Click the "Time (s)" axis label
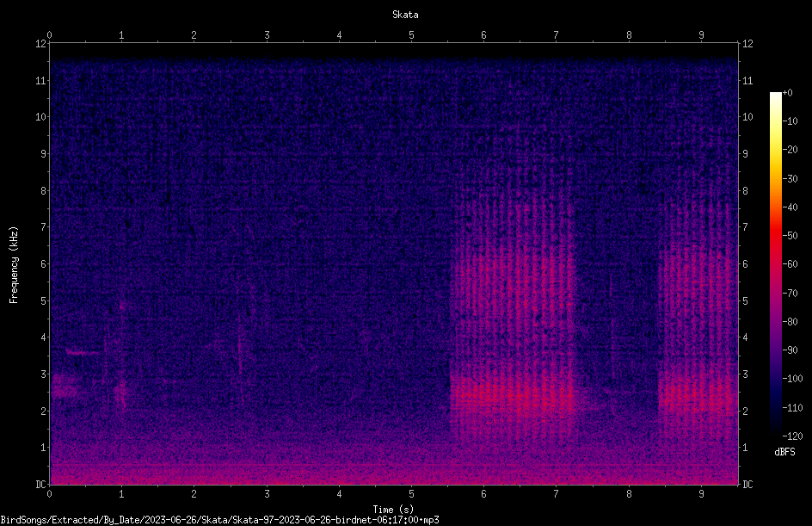Screen dimensions: 812x526 (393, 510)
